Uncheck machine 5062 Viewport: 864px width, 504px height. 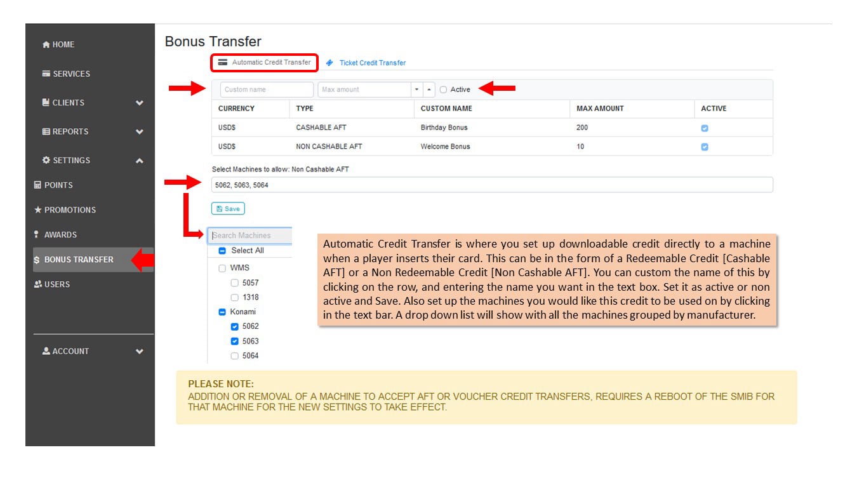[235, 327]
